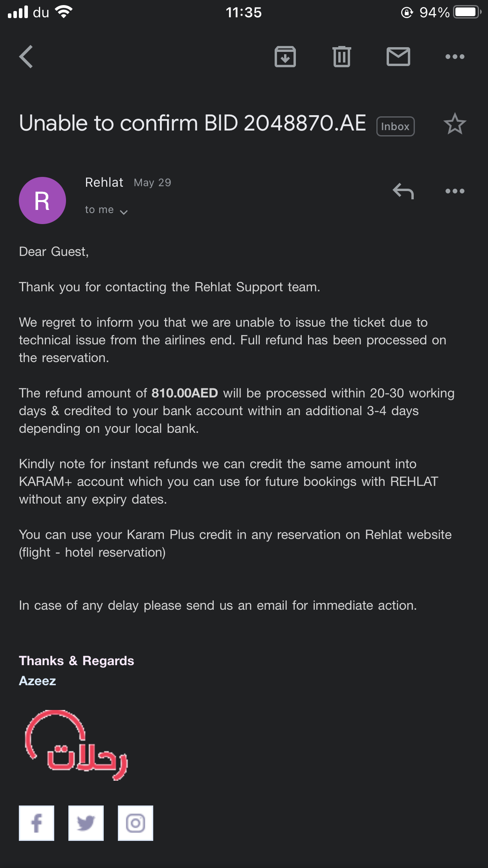Star the Unable to confirm email
This screenshot has height=868, width=488.
click(x=455, y=124)
